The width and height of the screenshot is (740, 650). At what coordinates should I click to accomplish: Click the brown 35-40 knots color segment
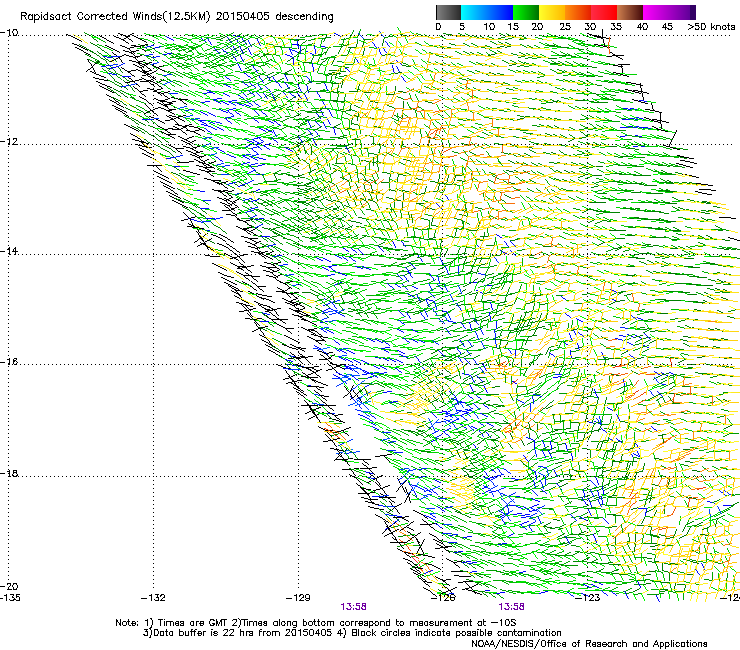point(630,12)
